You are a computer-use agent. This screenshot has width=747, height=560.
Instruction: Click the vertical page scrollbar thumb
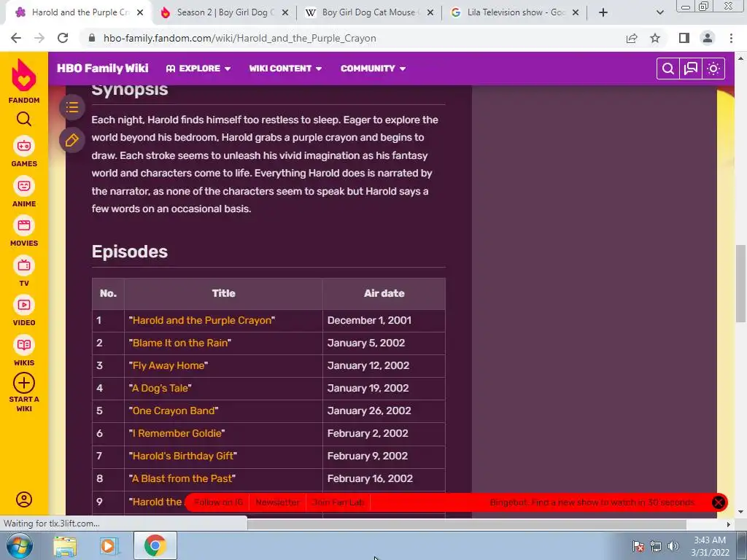(x=740, y=284)
